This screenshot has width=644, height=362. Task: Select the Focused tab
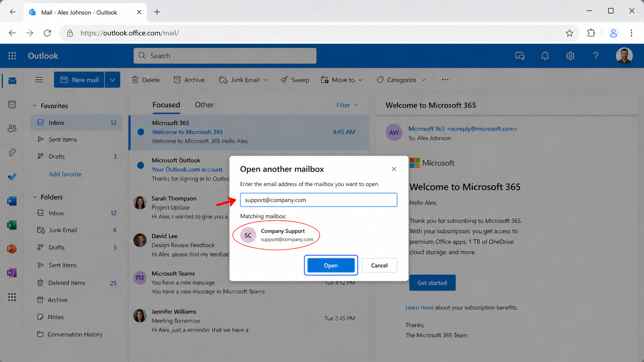[x=166, y=105]
